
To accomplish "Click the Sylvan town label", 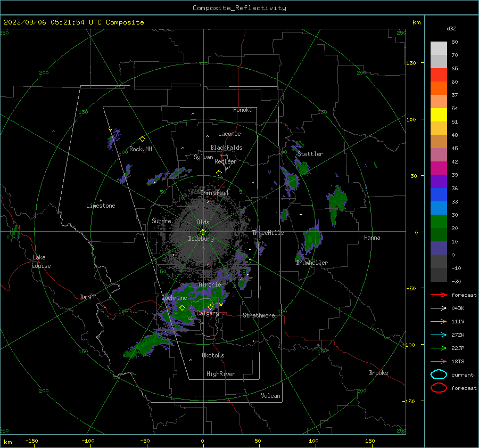I will click(x=203, y=157).
